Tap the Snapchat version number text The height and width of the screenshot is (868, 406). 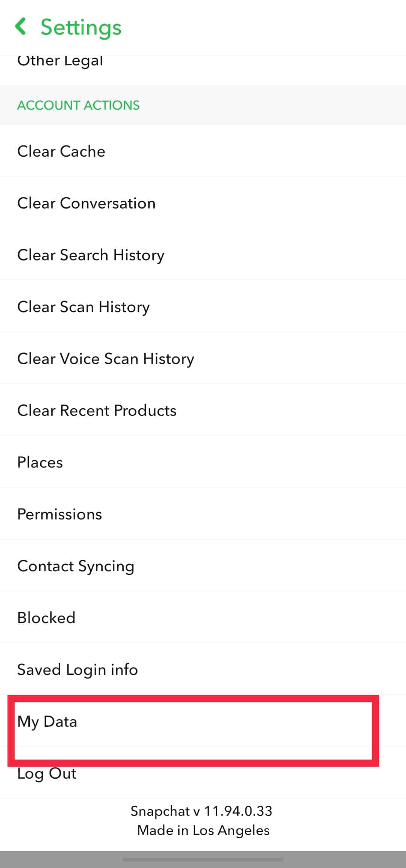click(x=201, y=811)
